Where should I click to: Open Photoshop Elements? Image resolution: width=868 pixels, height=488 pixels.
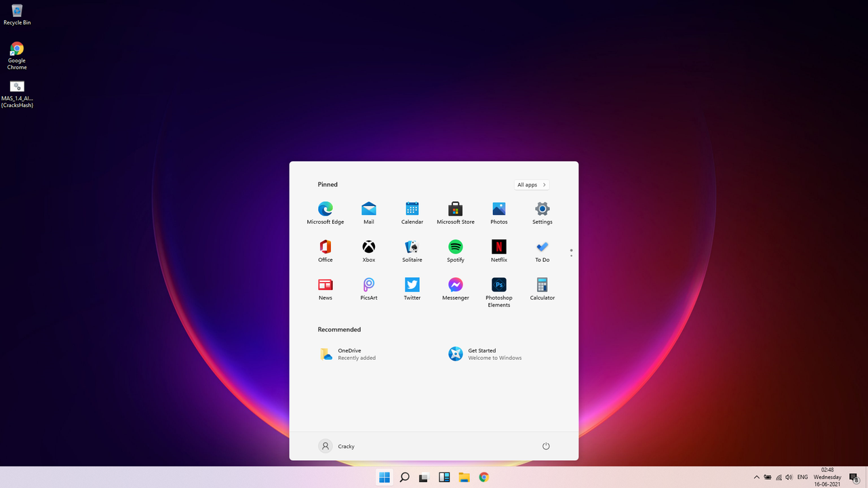tap(499, 292)
